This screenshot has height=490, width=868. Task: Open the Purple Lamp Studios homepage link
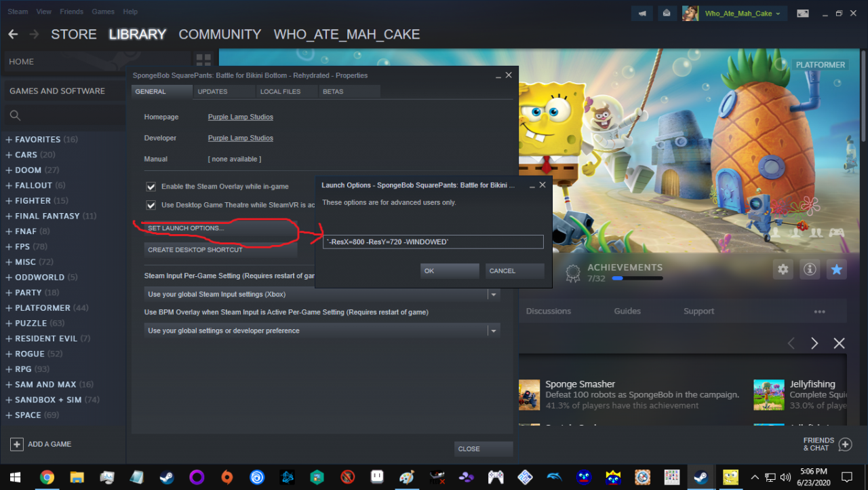tap(240, 117)
